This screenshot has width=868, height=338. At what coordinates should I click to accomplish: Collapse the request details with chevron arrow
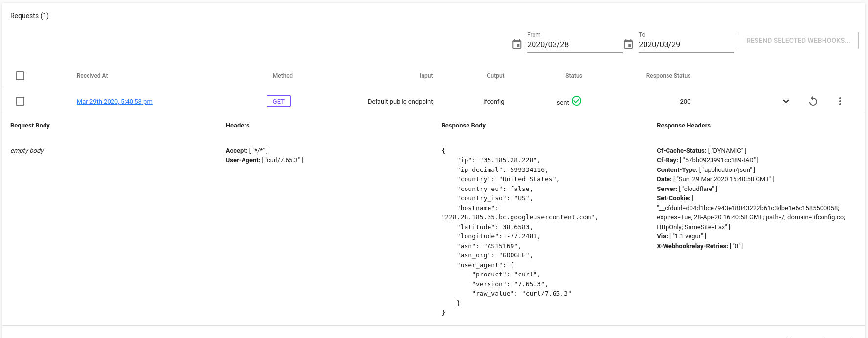(x=786, y=101)
